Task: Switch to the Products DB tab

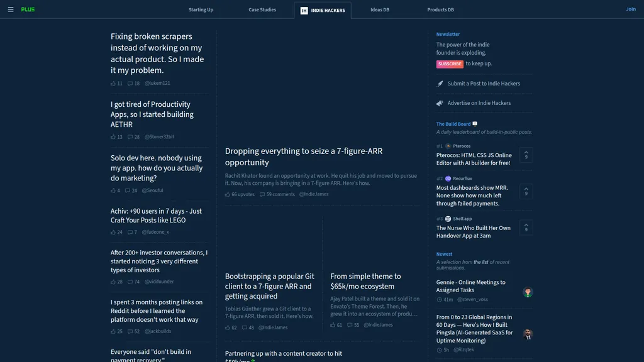Action: point(440,10)
